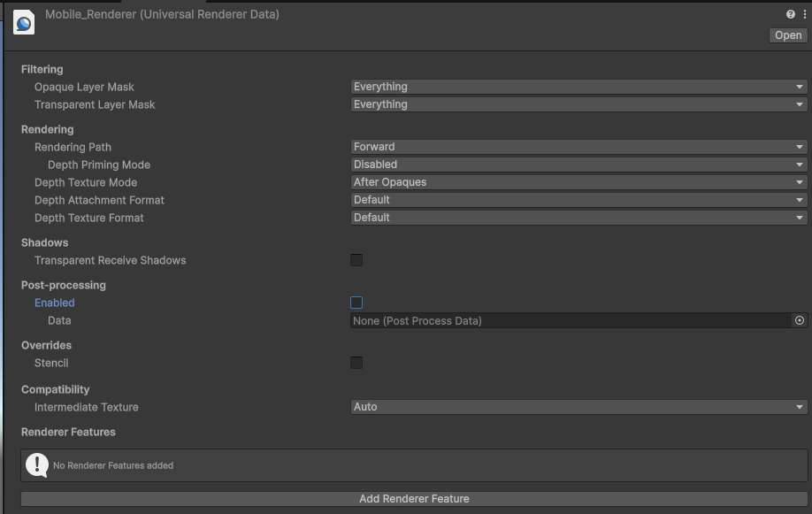The height and width of the screenshot is (514, 812).
Task: Expand the Rendering Path dropdown
Action: pos(579,147)
